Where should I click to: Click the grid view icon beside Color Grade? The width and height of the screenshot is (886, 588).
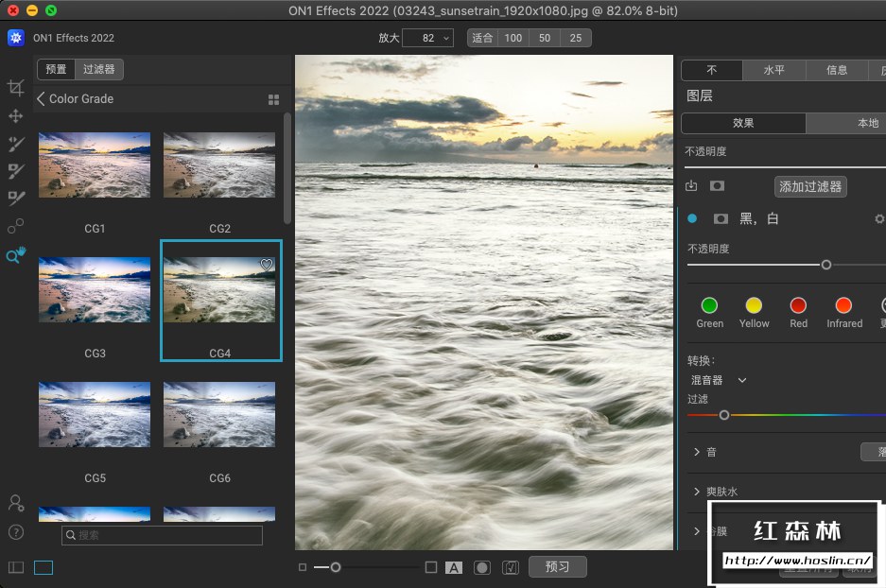coord(274,99)
